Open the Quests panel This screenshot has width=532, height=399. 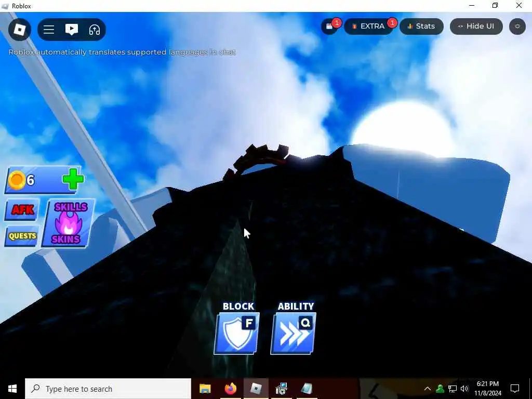tap(22, 236)
